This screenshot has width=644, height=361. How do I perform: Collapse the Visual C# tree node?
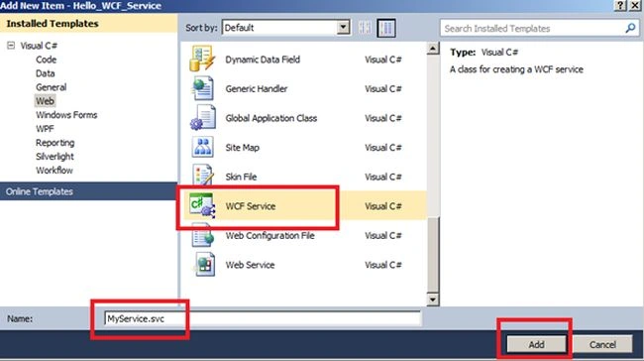point(11,46)
